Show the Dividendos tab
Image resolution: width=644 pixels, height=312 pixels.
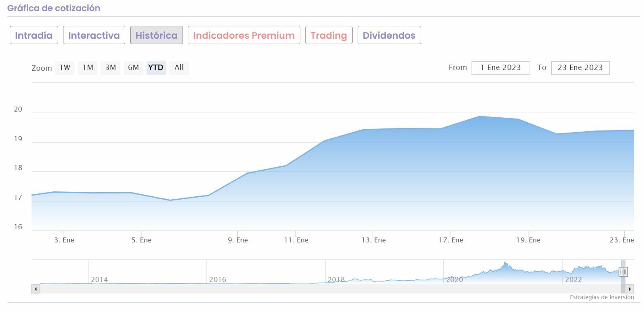tap(389, 35)
